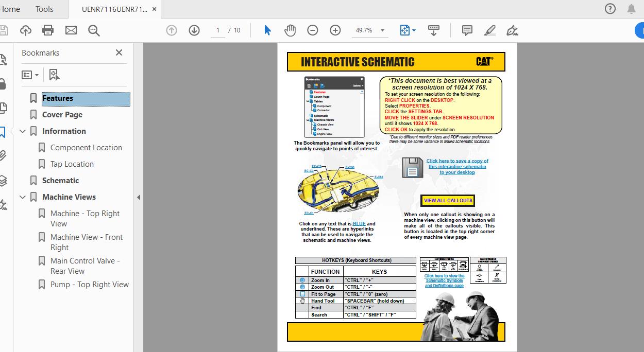Click the page number field
The width and height of the screenshot is (644, 352).
point(218,30)
